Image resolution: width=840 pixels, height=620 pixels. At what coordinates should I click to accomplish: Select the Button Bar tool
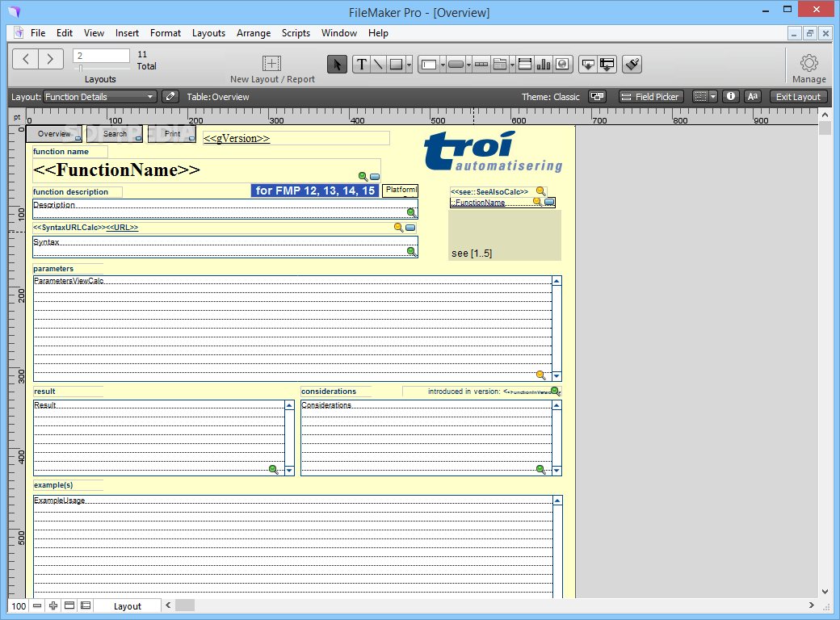[481, 65]
